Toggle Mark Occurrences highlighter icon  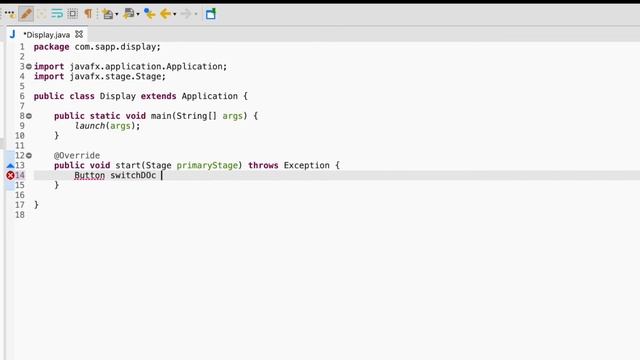tap(26, 14)
